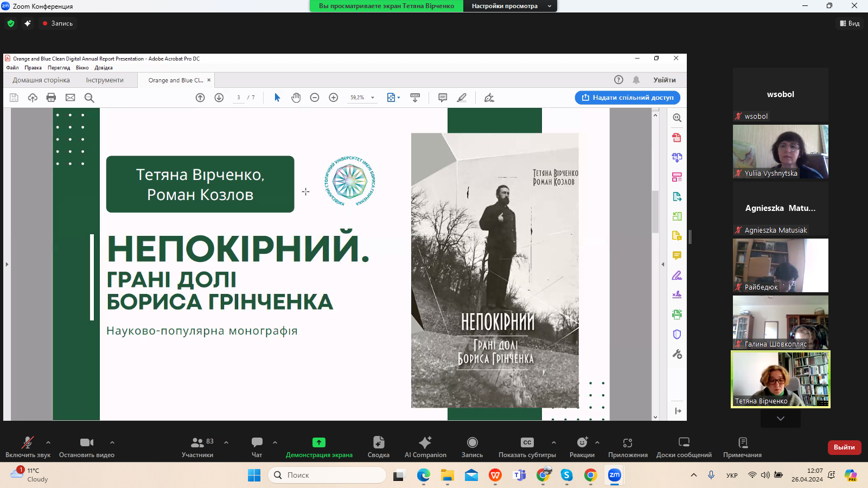Screen dimensions: 868x488
Task: Open the Message boards (Доски сообщений) option
Action: click(x=684, y=447)
